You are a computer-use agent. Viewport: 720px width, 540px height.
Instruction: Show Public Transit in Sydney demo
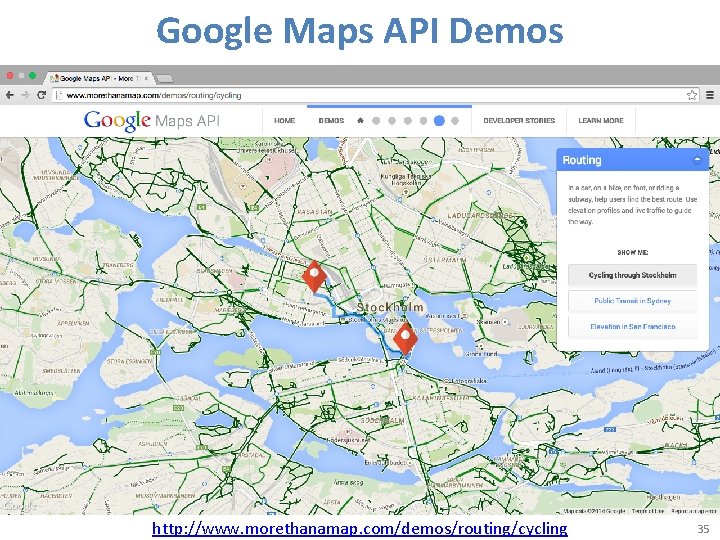tap(632, 301)
